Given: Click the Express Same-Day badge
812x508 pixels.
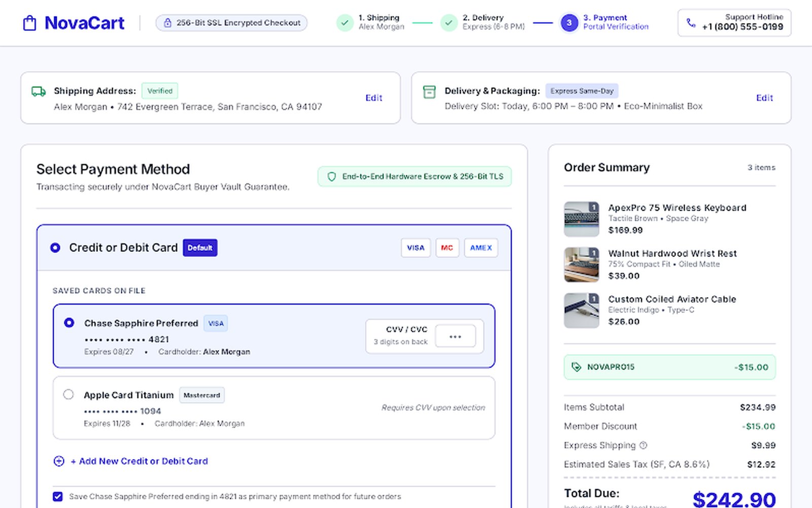Looking at the screenshot, I should (582, 91).
